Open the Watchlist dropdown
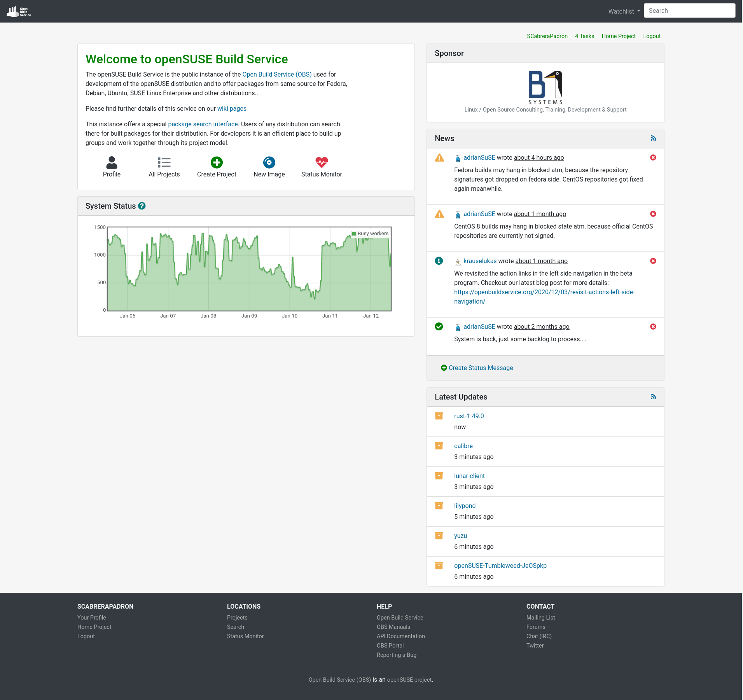The width and height of the screenshot is (743, 700). (623, 11)
